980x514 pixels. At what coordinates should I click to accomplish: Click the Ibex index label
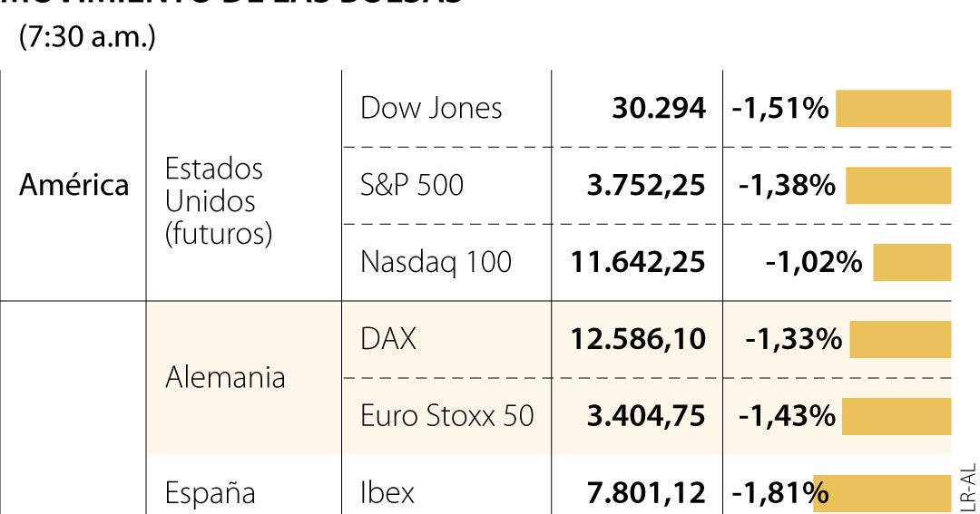click(387, 493)
